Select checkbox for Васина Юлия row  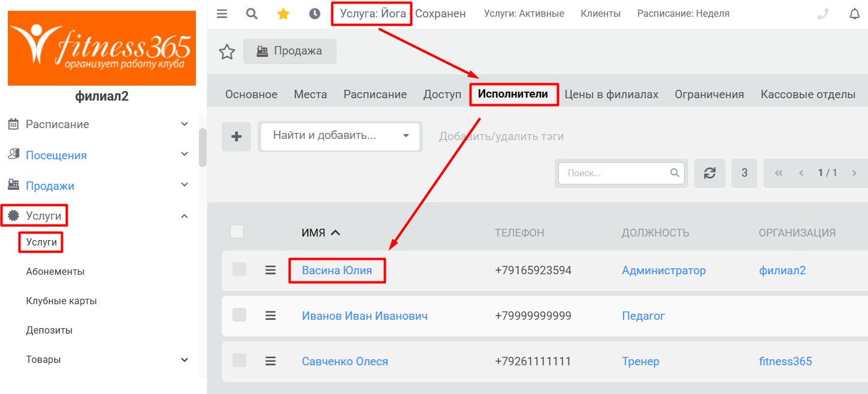(x=240, y=269)
